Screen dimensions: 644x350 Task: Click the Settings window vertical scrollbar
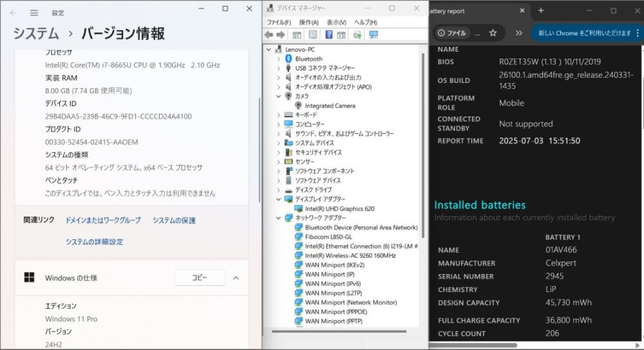pos(260,150)
